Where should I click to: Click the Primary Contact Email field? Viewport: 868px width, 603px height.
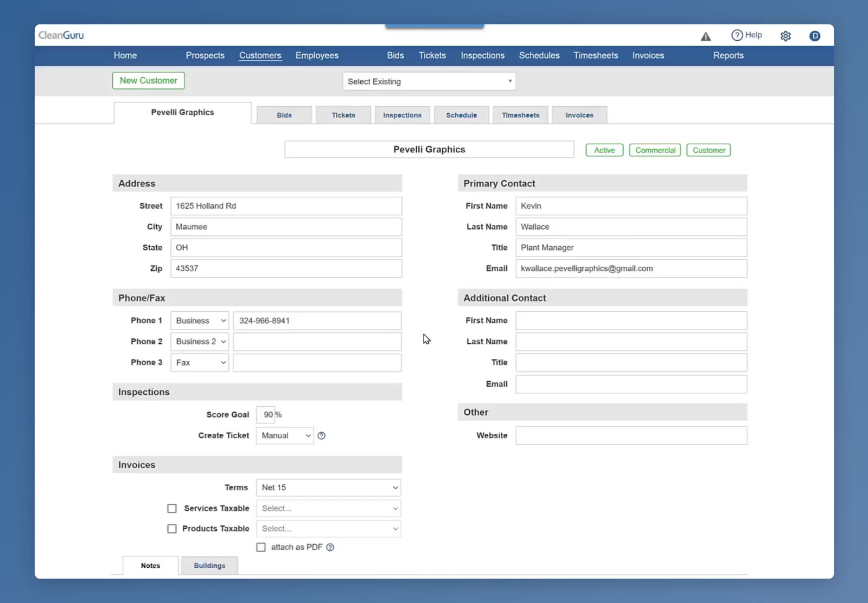point(631,268)
